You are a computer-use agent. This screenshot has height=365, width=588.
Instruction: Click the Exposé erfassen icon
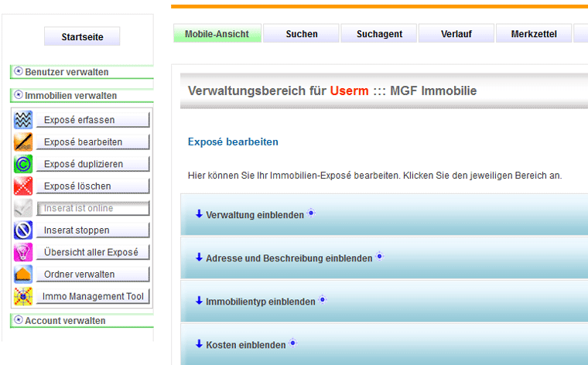[x=23, y=120]
